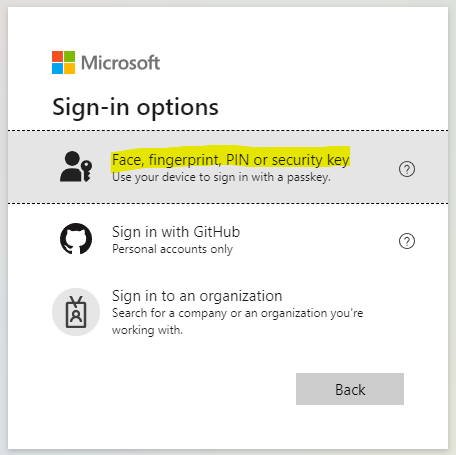Click the 'Personal accounts only' subtitle
Screen dimensions: 456x455
(172, 249)
